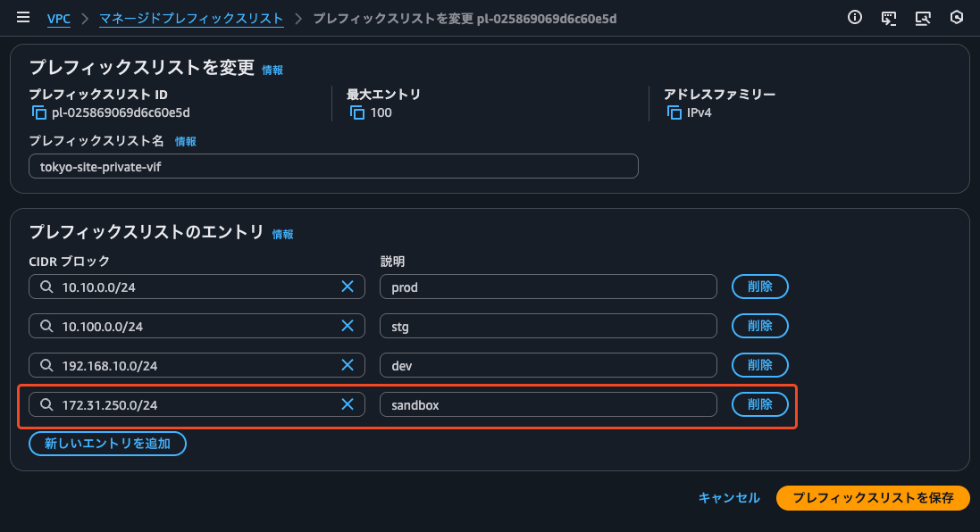This screenshot has width=980, height=532.
Task: Delete the sandbox CIDR entry
Action: click(759, 403)
